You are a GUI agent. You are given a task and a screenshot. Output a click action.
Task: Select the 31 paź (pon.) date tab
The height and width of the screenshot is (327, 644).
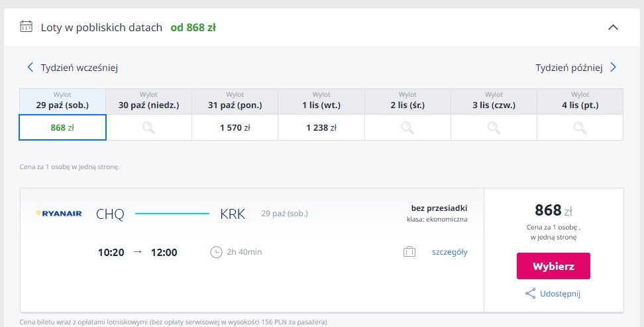coord(235,101)
